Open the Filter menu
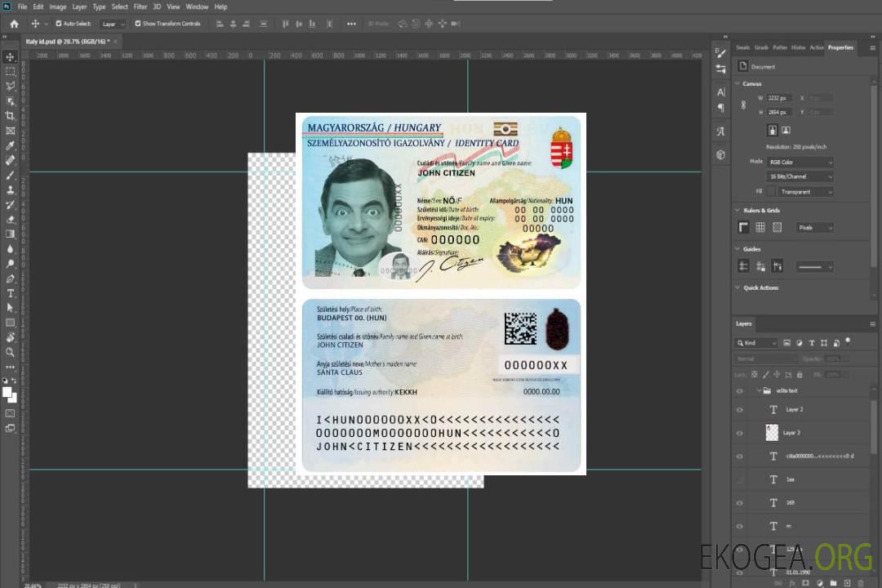The width and height of the screenshot is (882, 588). coord(140,7)
